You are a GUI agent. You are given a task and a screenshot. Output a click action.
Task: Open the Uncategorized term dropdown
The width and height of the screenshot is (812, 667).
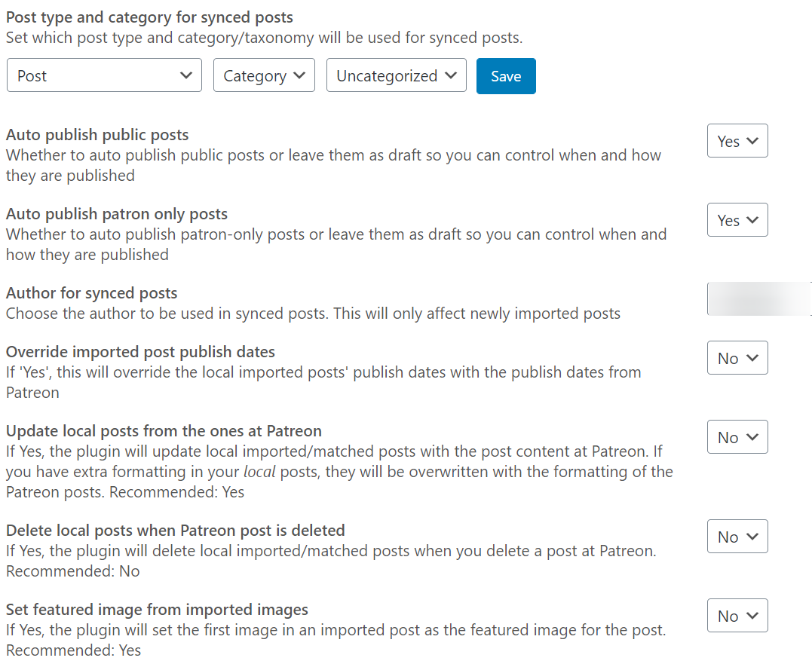pos(396,75)
